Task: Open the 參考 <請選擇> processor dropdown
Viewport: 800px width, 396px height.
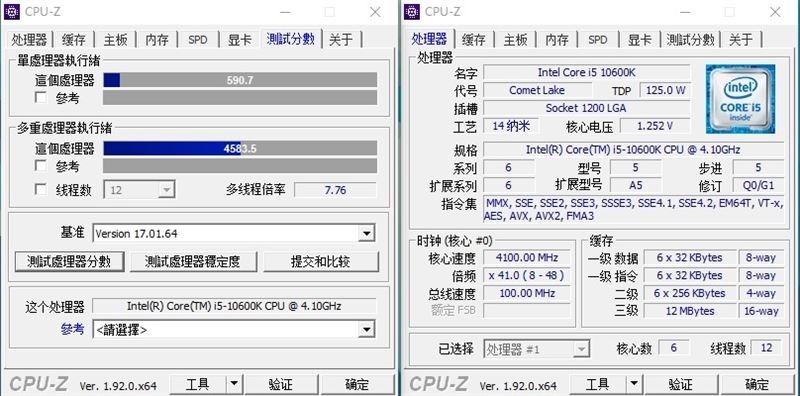Action: (234, 330)
